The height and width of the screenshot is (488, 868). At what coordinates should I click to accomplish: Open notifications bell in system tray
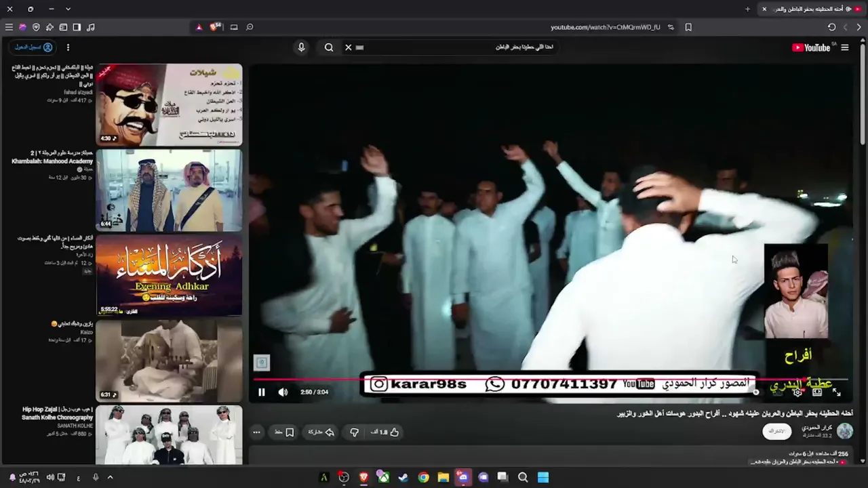12,477
